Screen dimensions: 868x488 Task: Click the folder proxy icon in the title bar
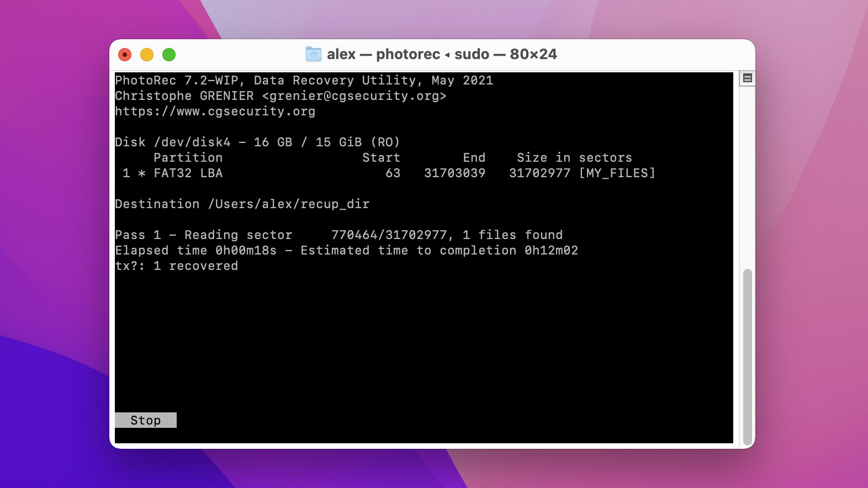(x=313, y=54)
